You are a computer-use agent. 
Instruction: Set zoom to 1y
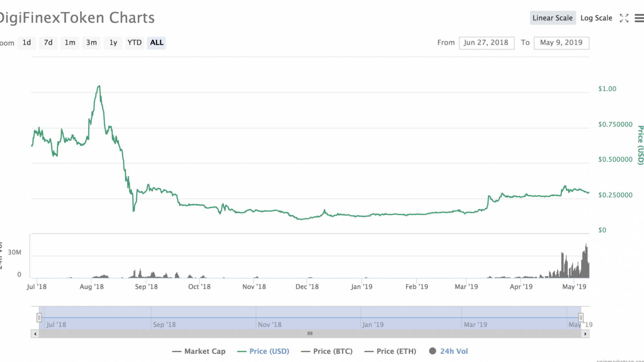(x=113, y=43)
